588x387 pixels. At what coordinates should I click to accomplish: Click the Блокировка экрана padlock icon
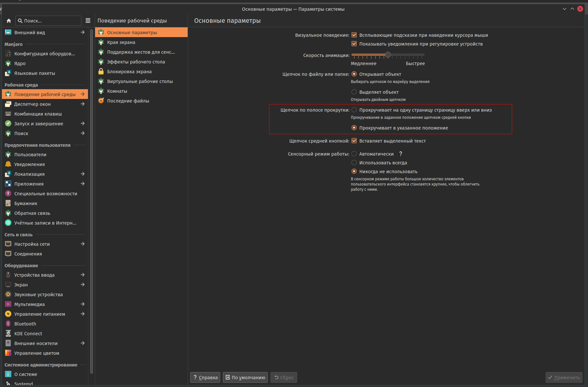point(101,72)
